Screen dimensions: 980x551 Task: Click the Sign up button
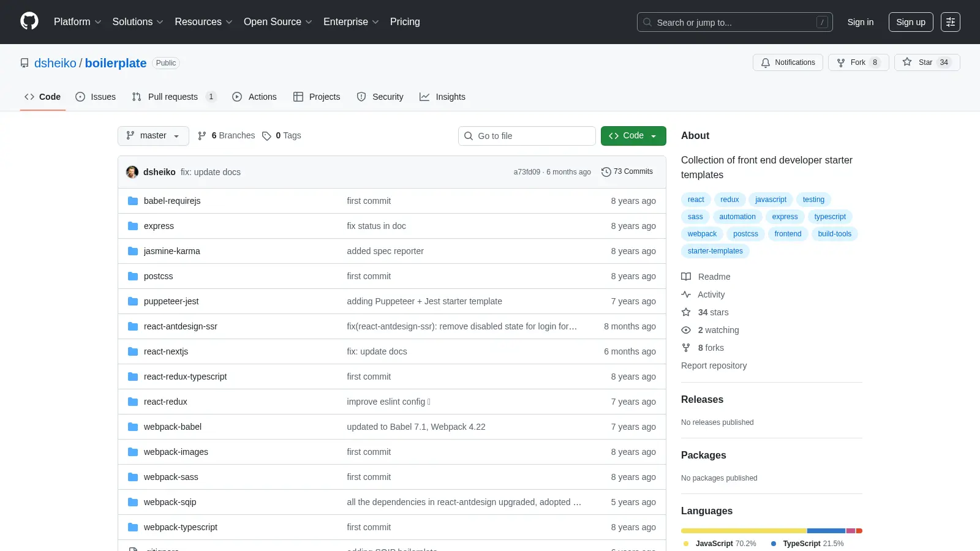[x=911, y=22]
